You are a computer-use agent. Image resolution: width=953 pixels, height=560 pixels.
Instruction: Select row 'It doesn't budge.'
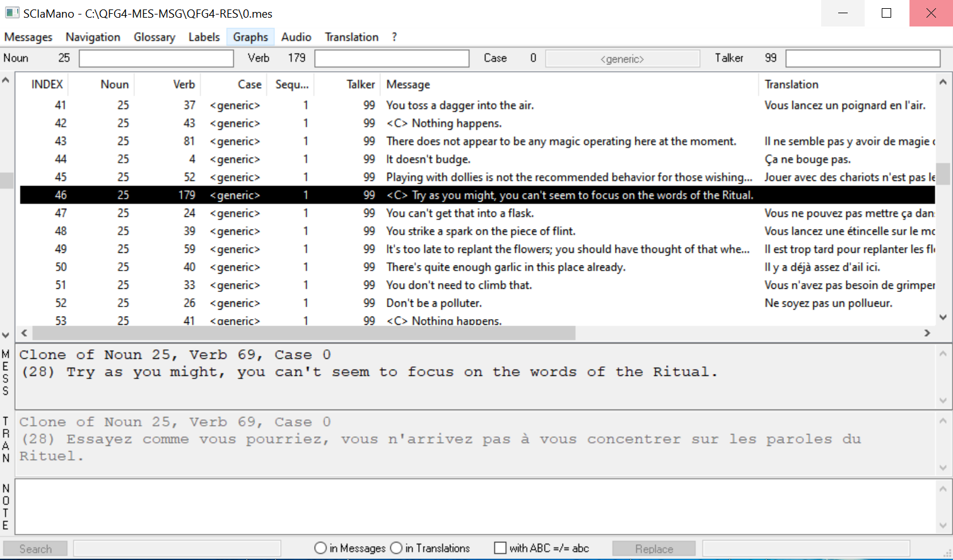[x=477, y=159]
